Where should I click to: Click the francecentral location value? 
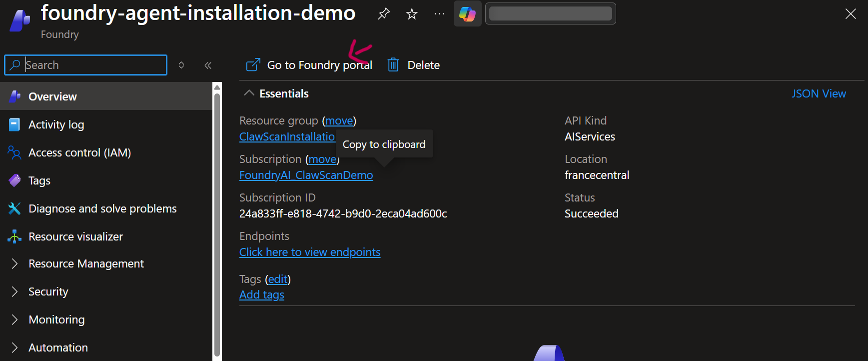point(597,175)
